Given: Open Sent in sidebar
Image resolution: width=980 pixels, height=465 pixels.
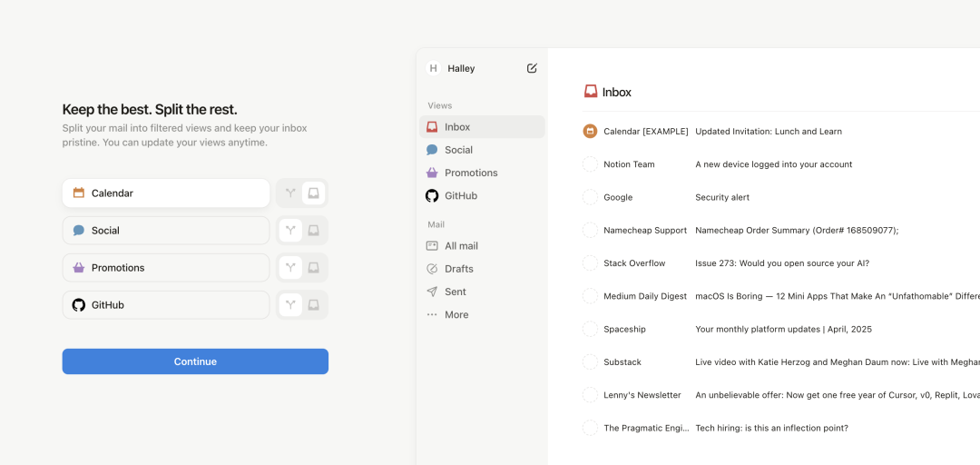Looking at the screenshot, I should pos(482,292).
